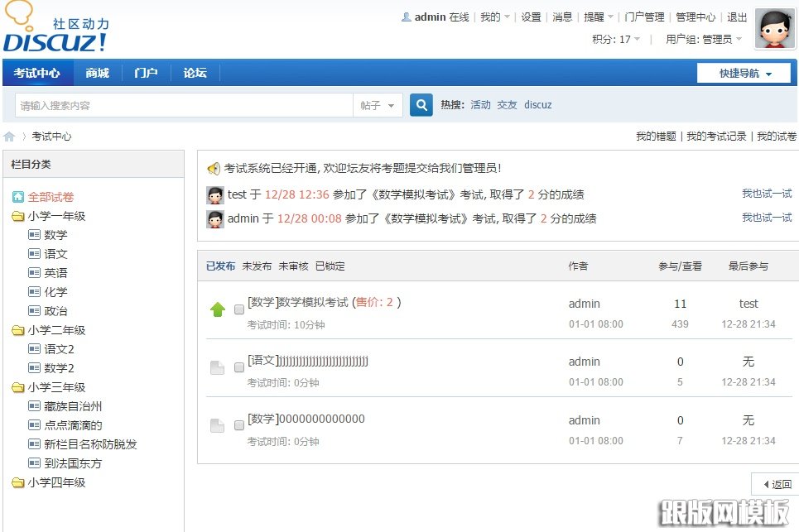Check the checkbox for [数学]0000000000000
The image size is (799, 532).
(x=238, y=425)
